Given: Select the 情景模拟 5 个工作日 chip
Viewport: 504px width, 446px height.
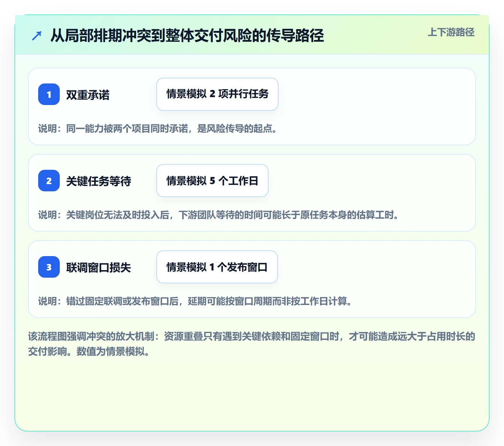Looking at the screenshot, I should pyautogui.click(x=212, y=181).
